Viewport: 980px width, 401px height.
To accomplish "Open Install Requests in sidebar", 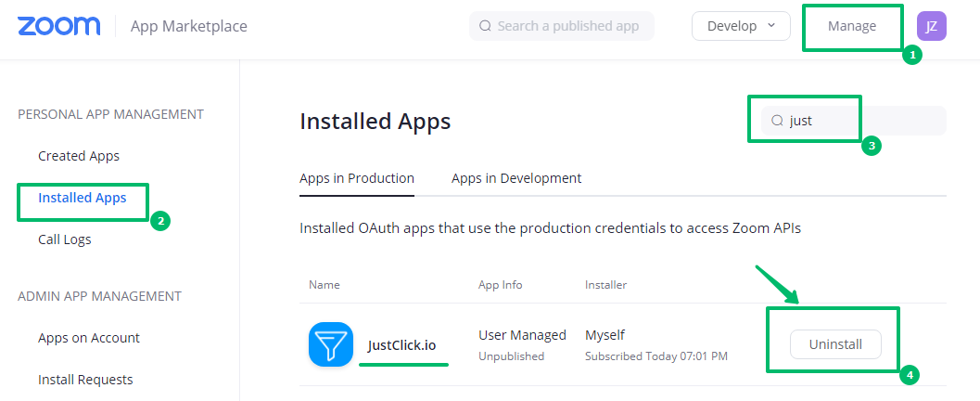I will point(85,379).
